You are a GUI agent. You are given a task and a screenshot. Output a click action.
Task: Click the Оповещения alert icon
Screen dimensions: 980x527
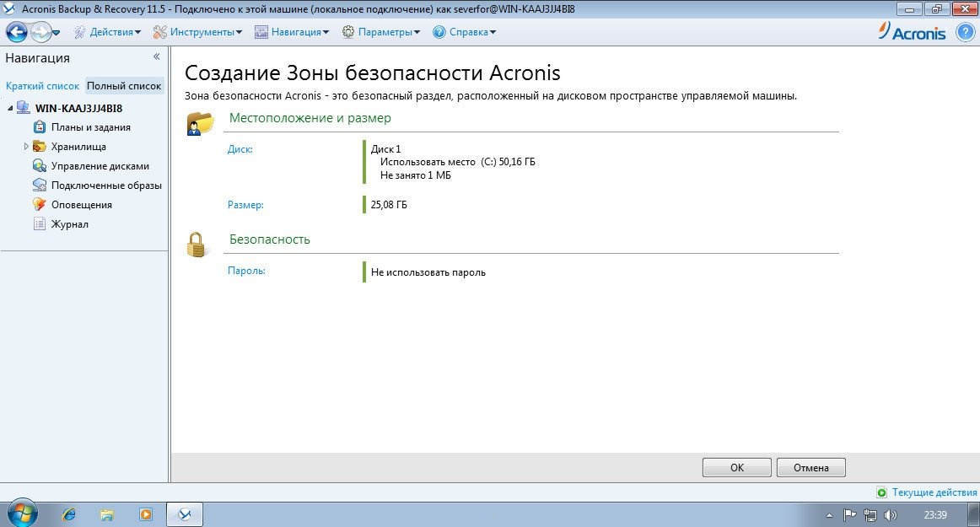tap(40, 204)
